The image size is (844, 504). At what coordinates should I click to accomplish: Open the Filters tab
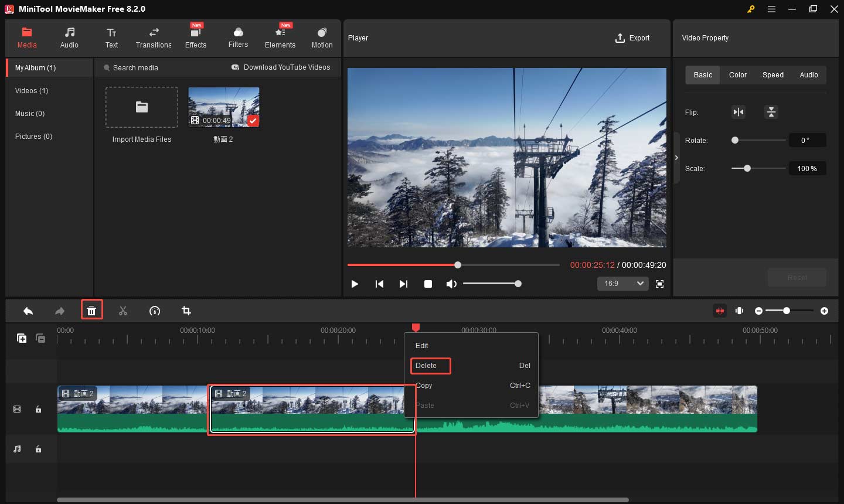(x=238, y=38)
